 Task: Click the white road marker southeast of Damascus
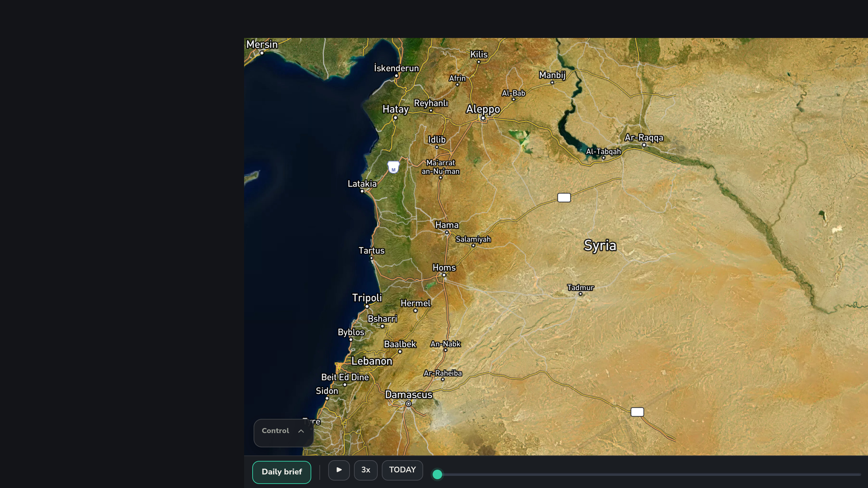pyautogui.click(x=637, y=412)
